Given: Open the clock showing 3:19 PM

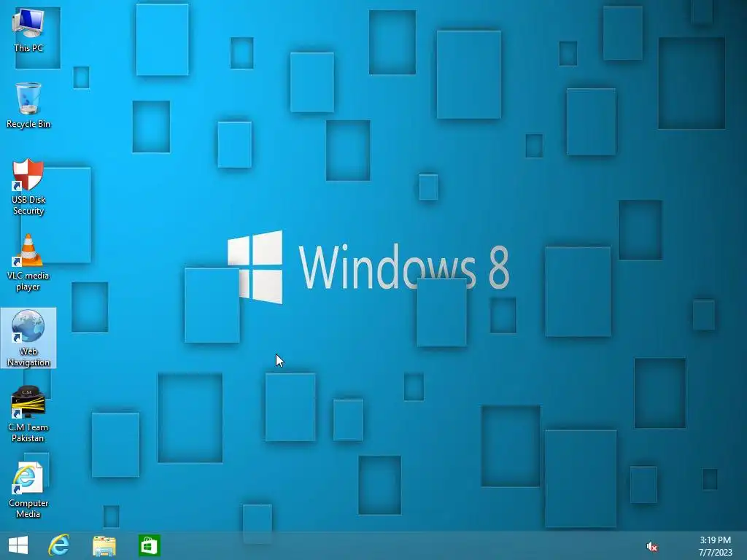Looking at the screenshot, I should click(x=715, y=546).
